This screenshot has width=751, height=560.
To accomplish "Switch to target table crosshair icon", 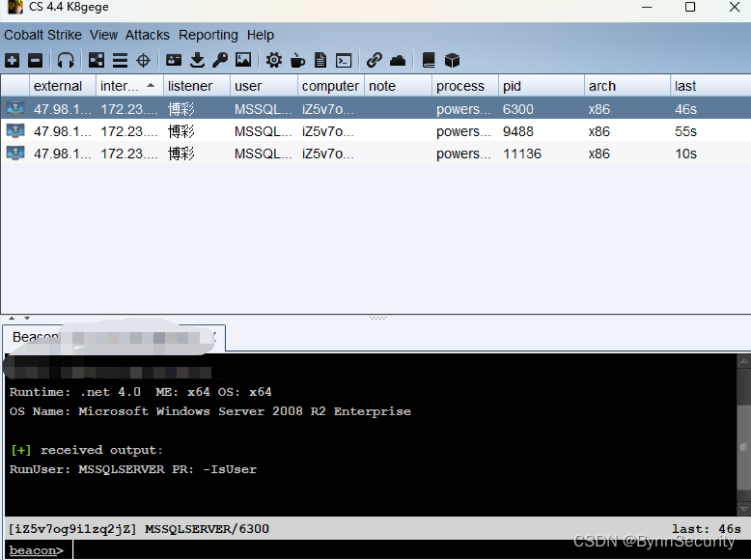I will coord(143,61).
